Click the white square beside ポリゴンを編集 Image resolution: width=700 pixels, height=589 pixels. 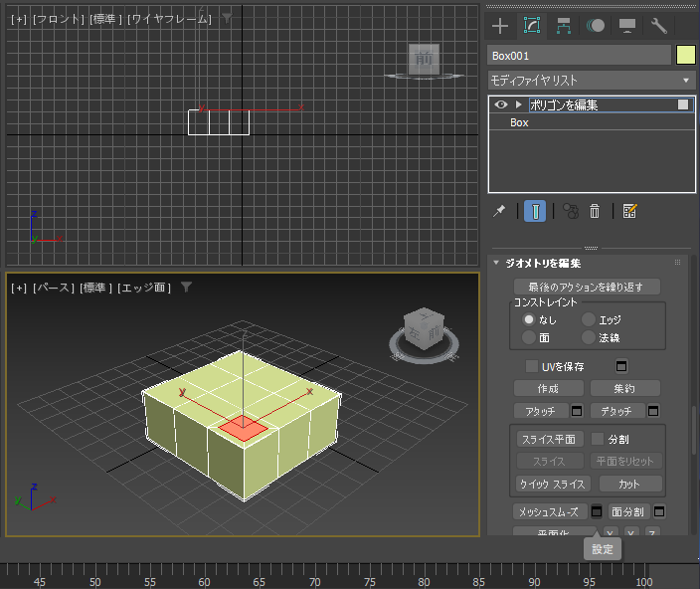(683, 104)
